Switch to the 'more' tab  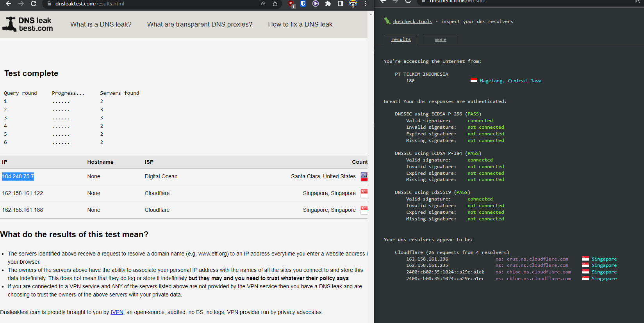(x=441, y=39)
